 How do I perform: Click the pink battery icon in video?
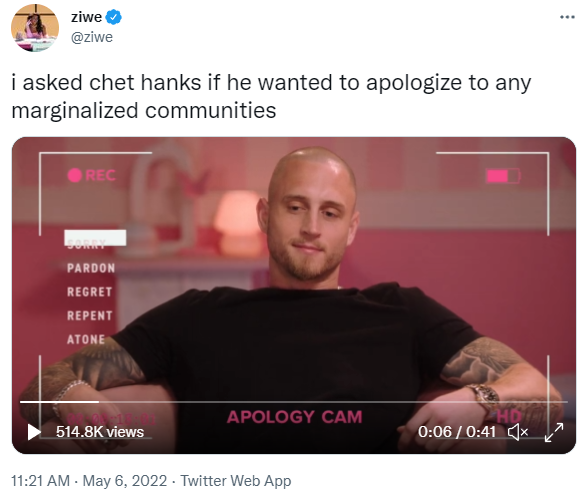[503, 176]
